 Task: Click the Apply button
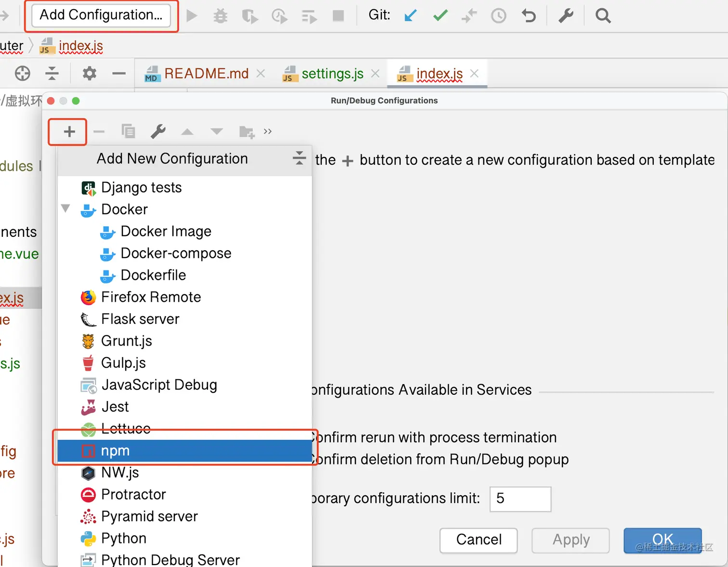[571, 540]
